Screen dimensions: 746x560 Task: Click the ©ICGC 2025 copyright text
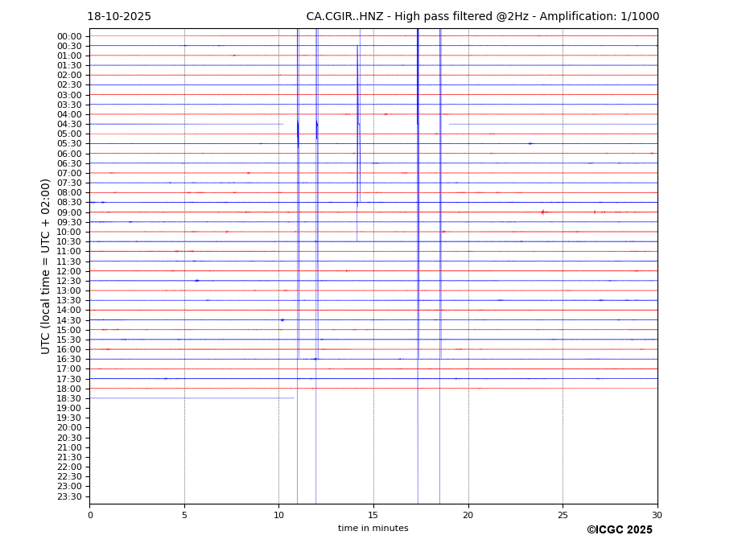pyautogui.click(x=619, y=530)
